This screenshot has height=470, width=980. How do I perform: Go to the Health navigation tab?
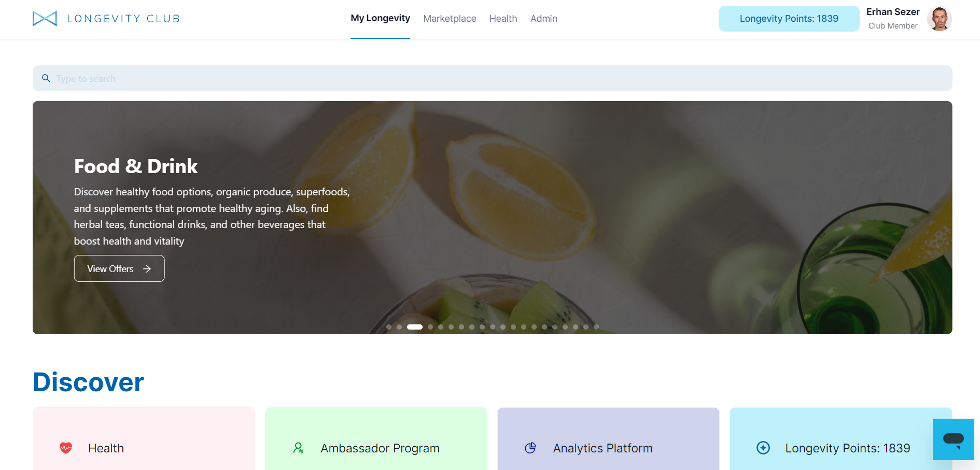(x=503, y=19)
